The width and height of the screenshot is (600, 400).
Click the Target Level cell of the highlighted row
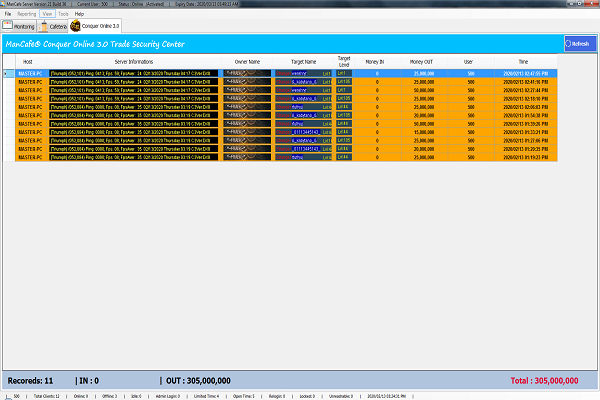344,73
